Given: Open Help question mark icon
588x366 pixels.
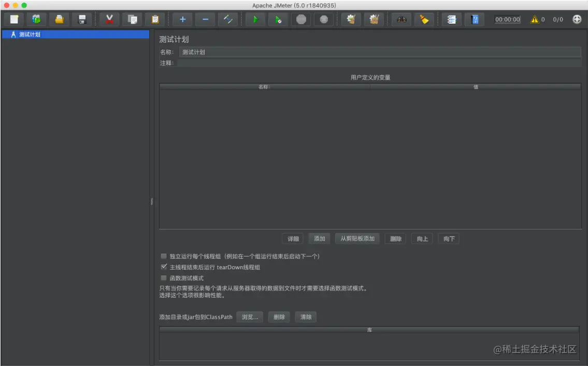Looking at the screenshot, I should point(475,20).
